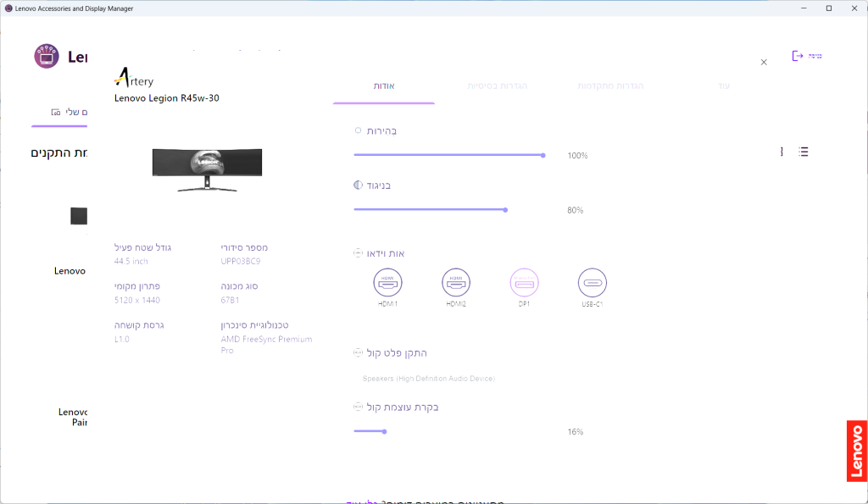The image size is (868, 504).
Task: Collapse the video signal section
Action: (359, 253)
